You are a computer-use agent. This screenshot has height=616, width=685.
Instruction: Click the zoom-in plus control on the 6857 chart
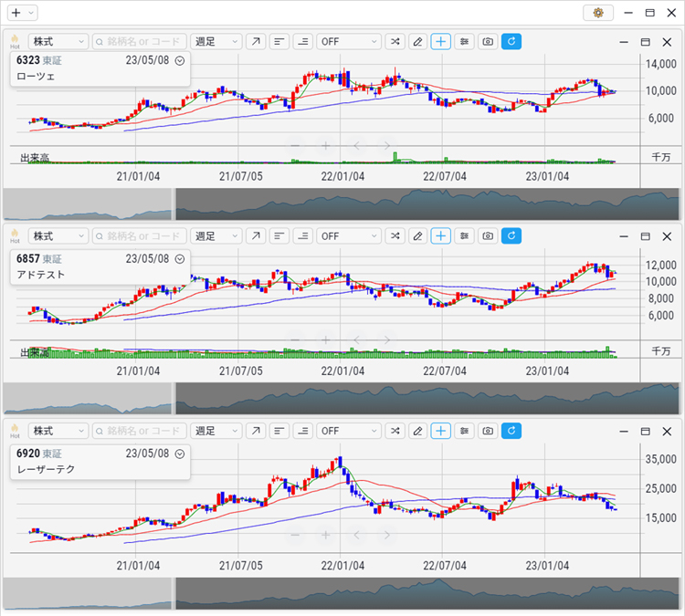(325, 339)
